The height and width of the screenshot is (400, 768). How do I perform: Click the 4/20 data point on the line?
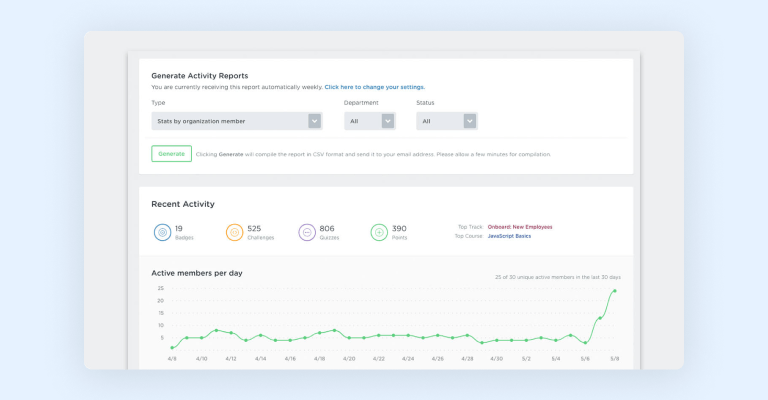(x=349, y=338)
